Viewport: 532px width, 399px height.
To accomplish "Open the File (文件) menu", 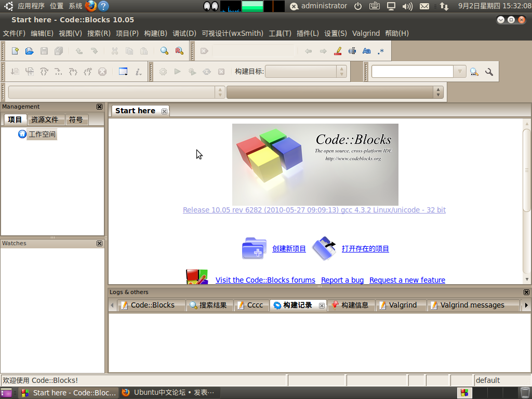I will (x=14, y=33).
